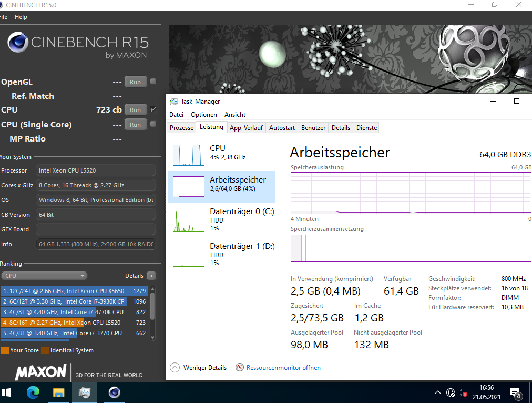Click ranking list scrollbar thumb
This screenshot has height=403, width=532.
152,306
